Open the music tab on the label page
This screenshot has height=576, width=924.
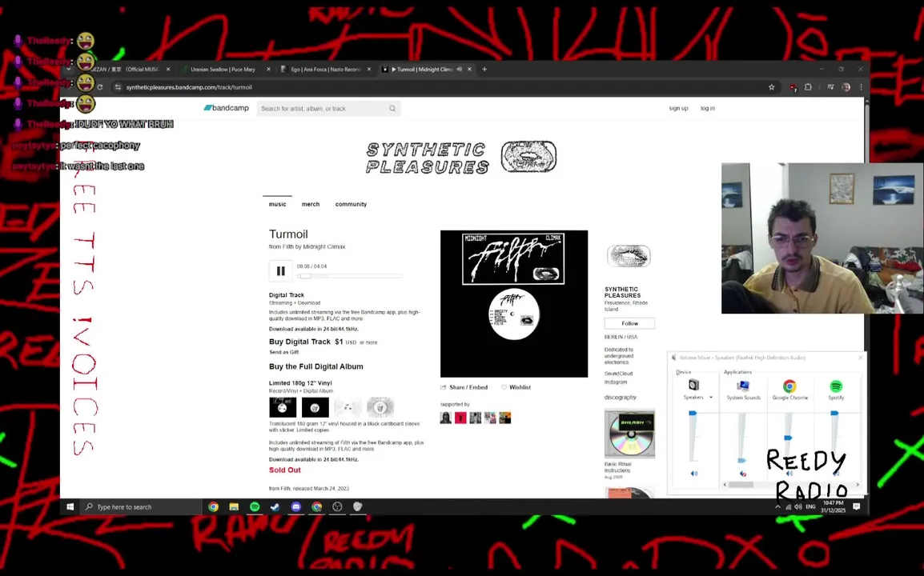coord(277,204)
